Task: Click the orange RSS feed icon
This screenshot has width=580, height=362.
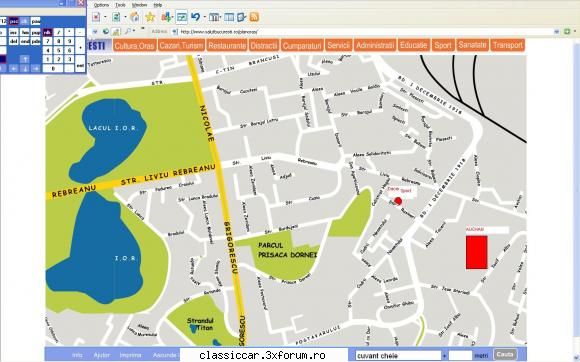Action: [254, 17]
